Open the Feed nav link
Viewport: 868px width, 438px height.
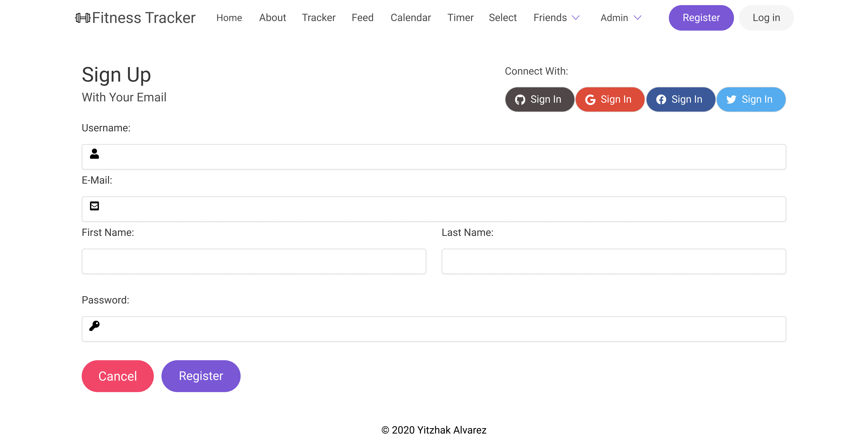click(x=363, y=18)
